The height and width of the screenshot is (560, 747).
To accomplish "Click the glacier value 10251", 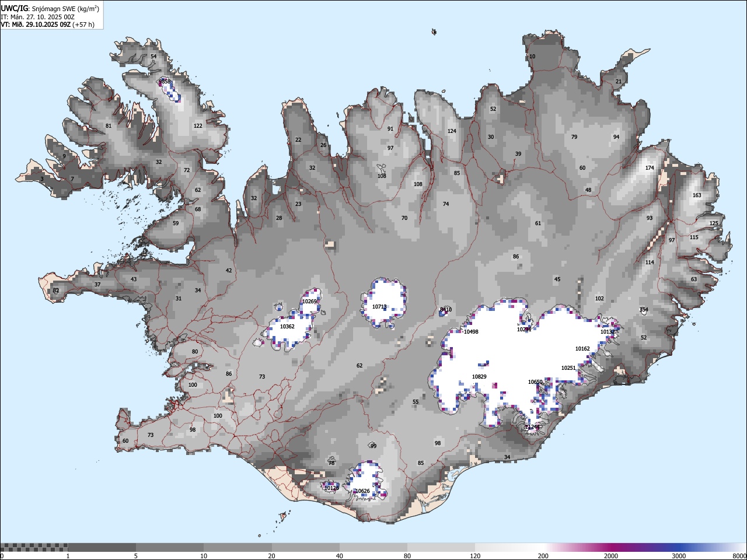I will coord(568,368).
